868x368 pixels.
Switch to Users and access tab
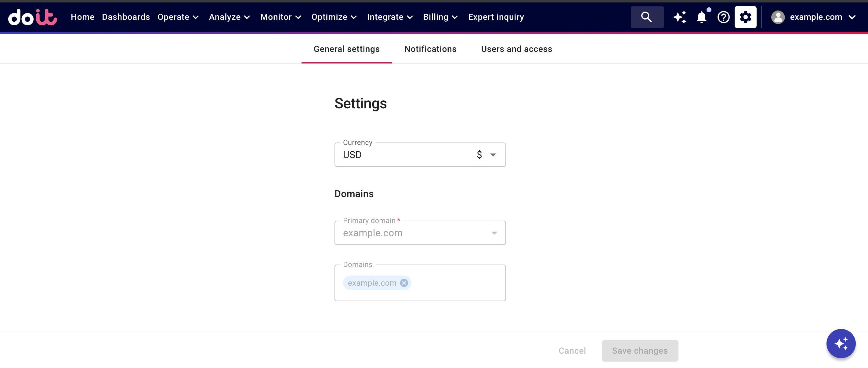click(x=516, y=49)
